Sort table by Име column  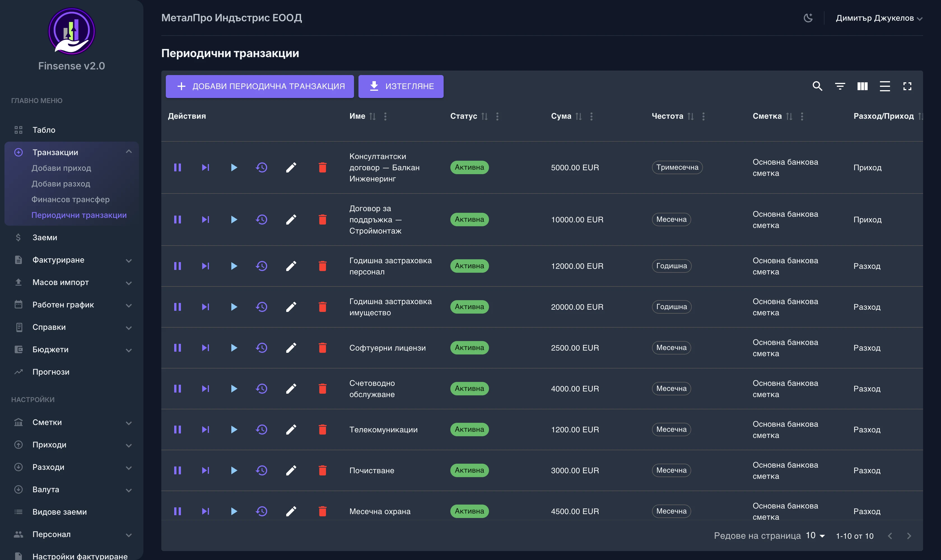point(372,116)
